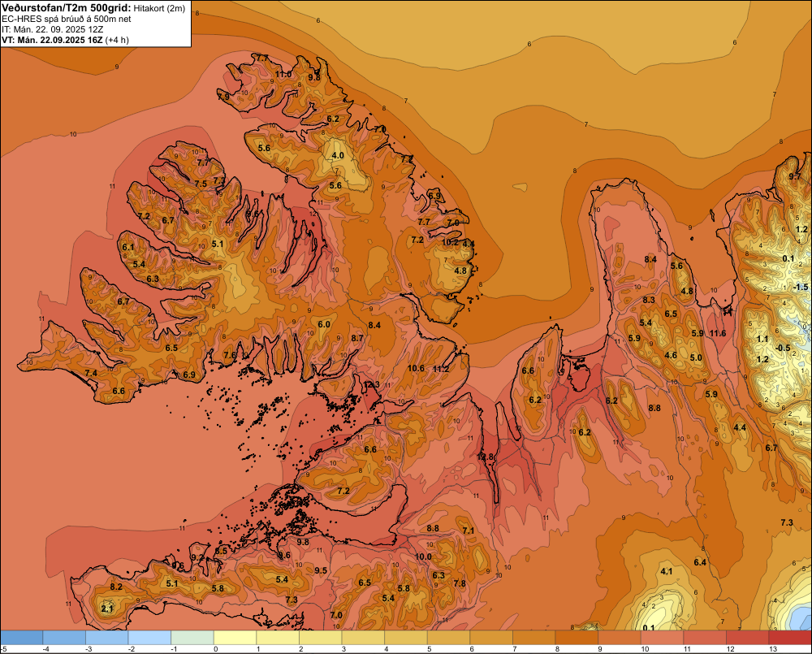Pick the legend color between 10 and 11

point(662,638)
